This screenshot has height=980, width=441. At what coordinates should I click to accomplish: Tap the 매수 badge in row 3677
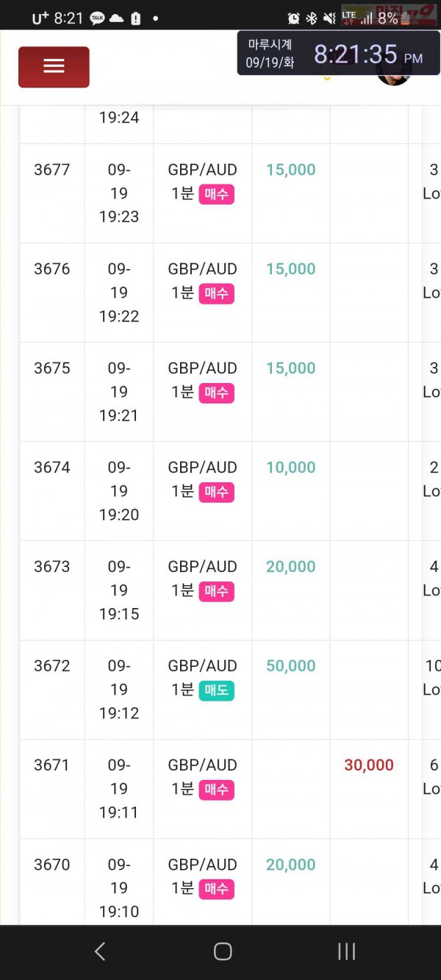[216, 194]
